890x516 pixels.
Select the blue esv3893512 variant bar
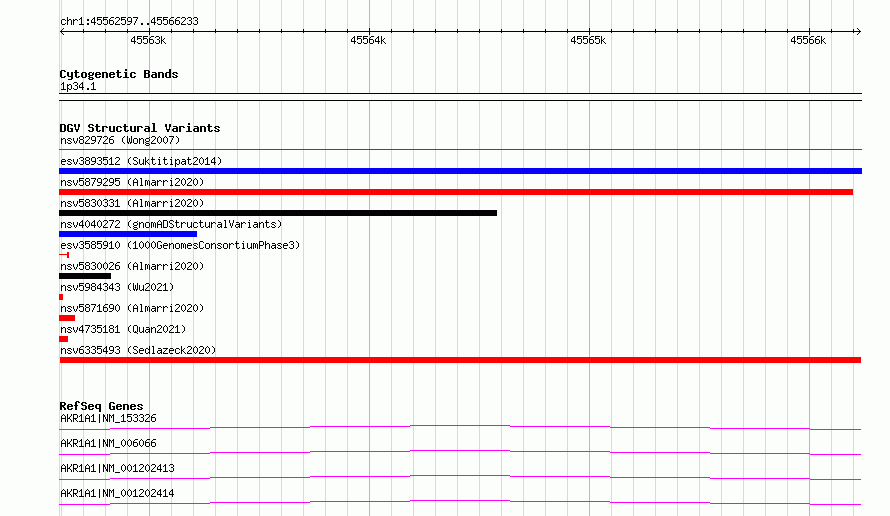click(460, 171)
